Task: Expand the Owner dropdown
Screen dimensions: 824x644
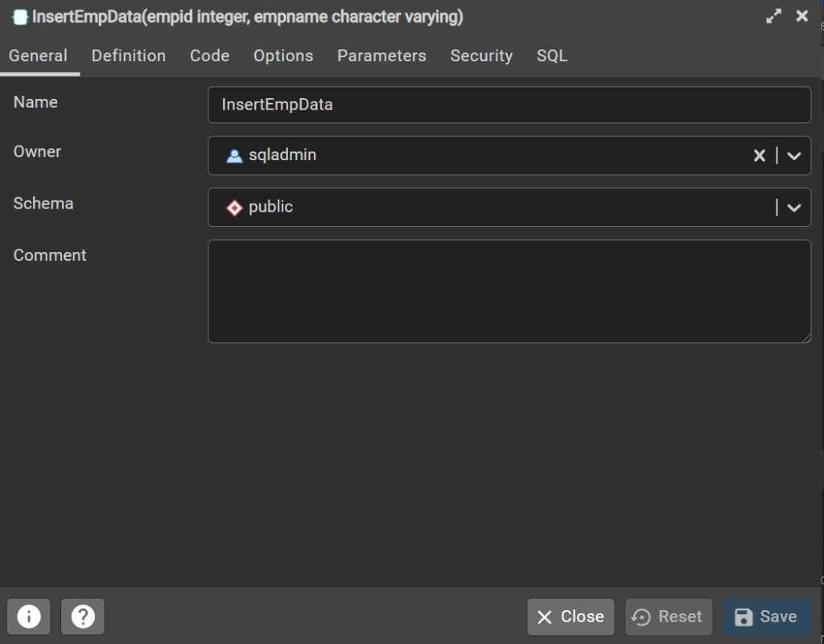Action: click(x=794, y=155)
